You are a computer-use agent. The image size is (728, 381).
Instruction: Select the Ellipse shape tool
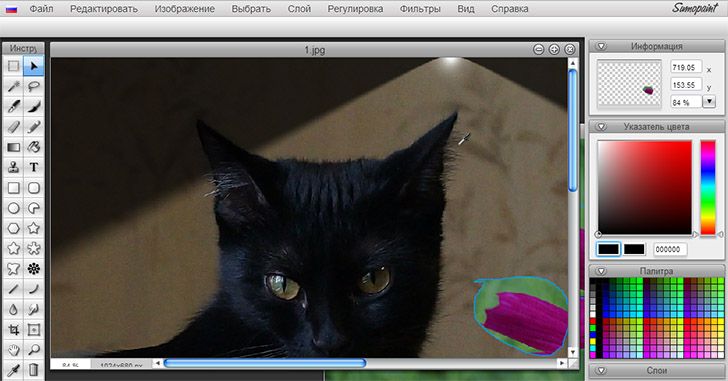13,208
